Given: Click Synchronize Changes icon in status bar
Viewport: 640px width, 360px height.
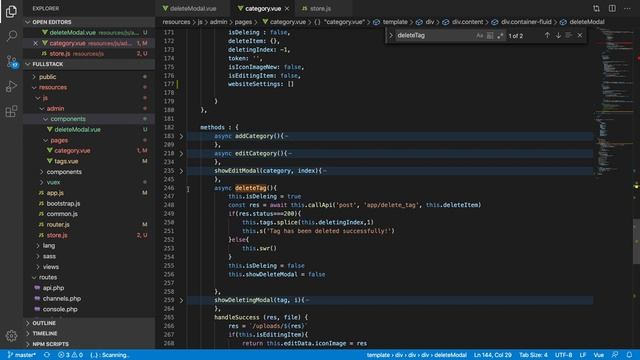Looking at the screenshot, I should point(47,355).
